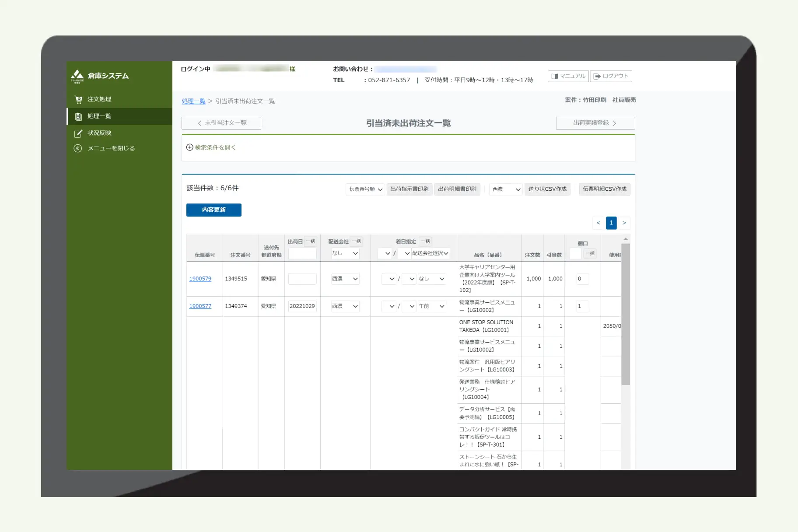Click ONE STOP SOLUTION TAKEDA item text

click(x=486, y=326)
